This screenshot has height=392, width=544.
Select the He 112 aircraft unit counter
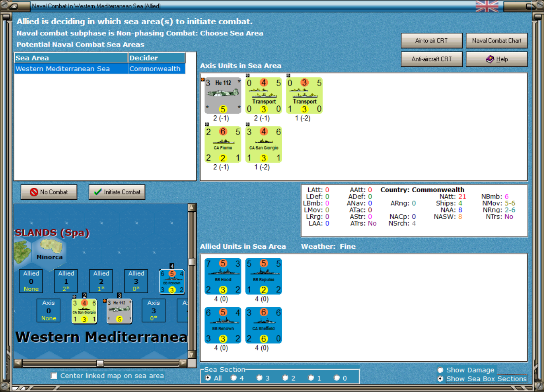[223, 96]
